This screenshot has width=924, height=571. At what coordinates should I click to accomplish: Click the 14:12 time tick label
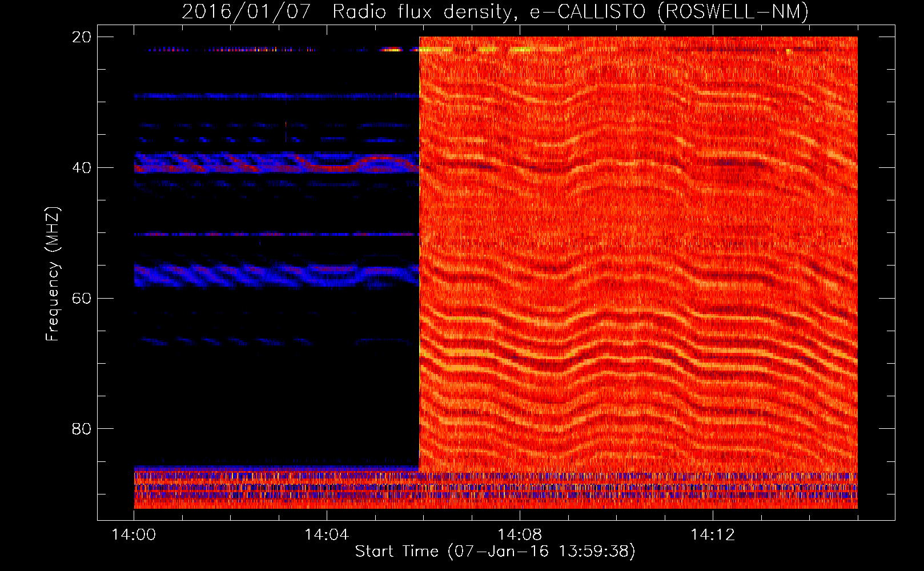pos(713,535)
